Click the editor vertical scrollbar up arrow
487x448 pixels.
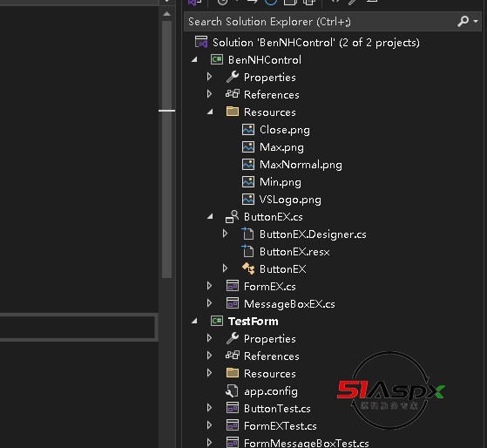pos(166,13)
